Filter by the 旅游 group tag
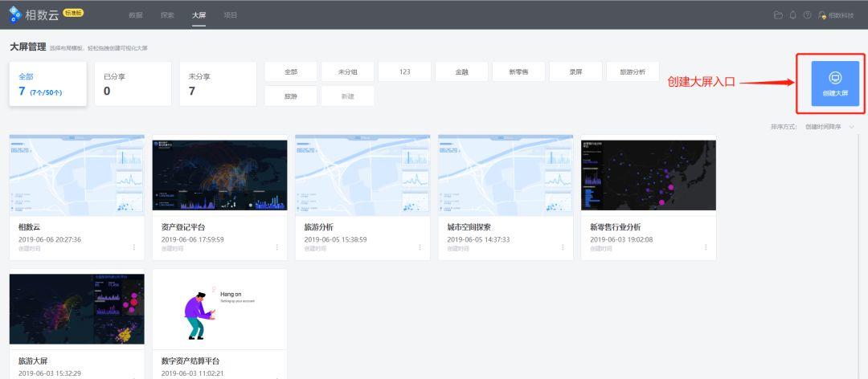Screen dimensions: 868x379 pyautogui.click(x=291, y=96)
